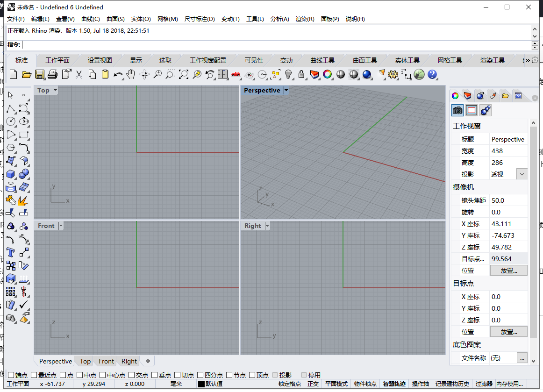Click the camera viewport properties icon

457,110
